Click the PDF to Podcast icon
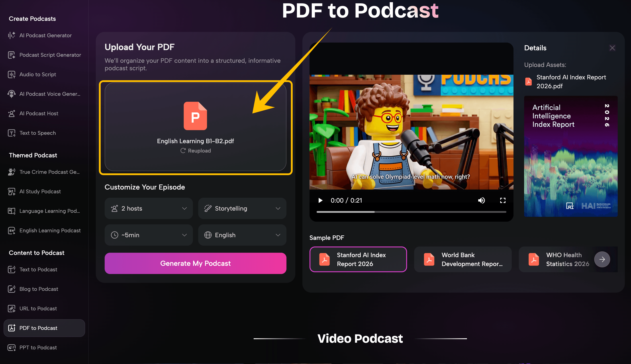This screenshot has width=631, height=364. pyautogui.click(x=12, y=328)
